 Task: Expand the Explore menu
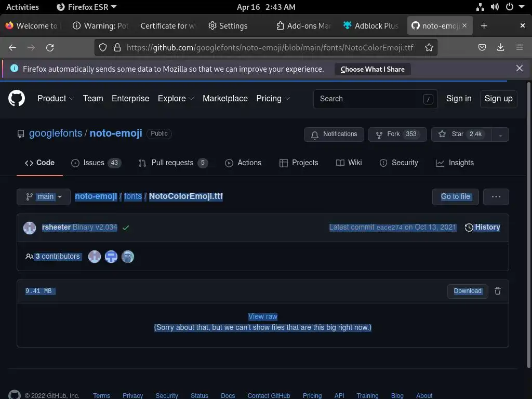pyautogui.click(x=176, y=98)
